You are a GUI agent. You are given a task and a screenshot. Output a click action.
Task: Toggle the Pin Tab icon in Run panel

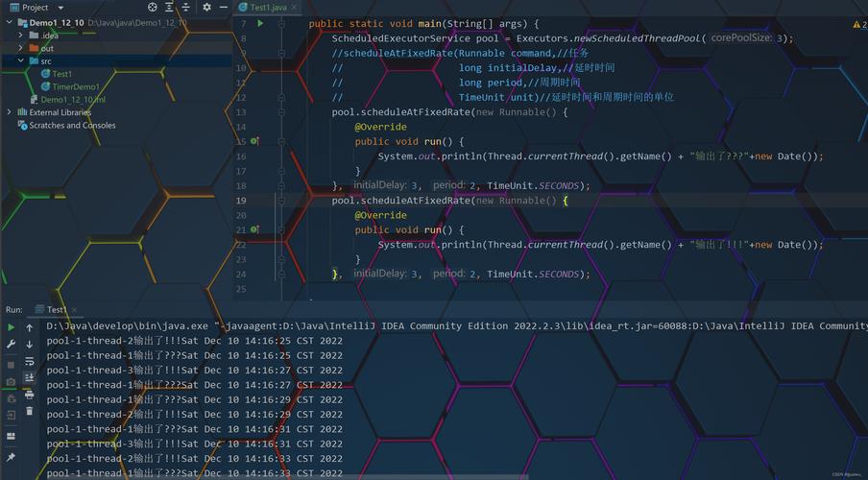click(x=11, y=457)
